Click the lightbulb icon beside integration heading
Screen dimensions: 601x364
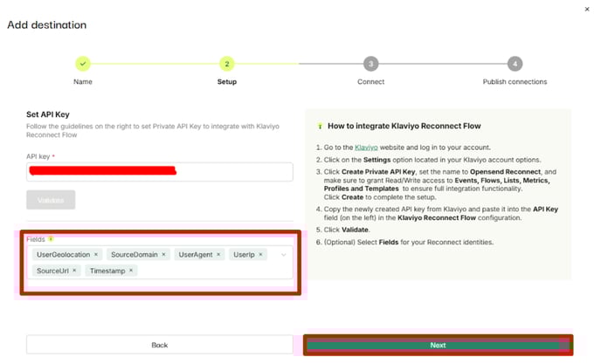pyautogui.click(x=320, y=126)
